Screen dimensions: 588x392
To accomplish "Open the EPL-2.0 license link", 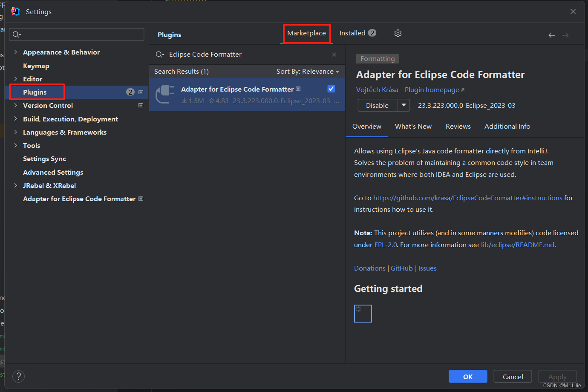I will (386, 245).
